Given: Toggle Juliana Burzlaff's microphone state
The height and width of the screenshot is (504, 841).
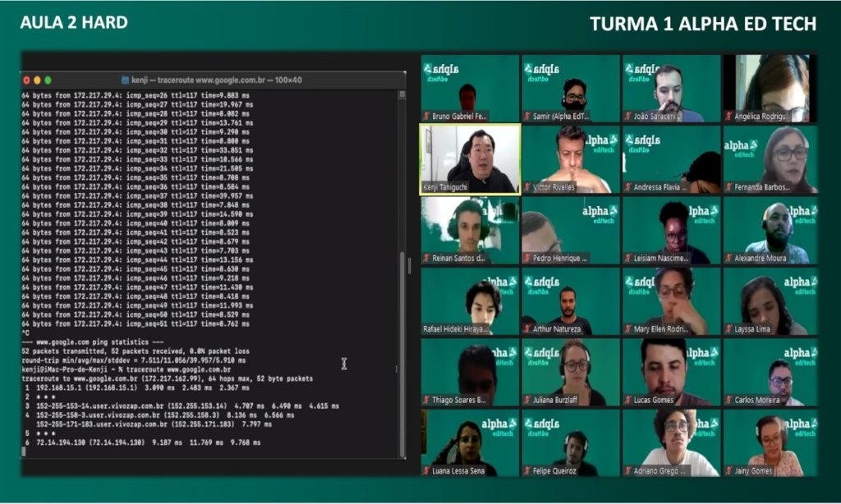Looking at the screenshot, I should (527, 399).
